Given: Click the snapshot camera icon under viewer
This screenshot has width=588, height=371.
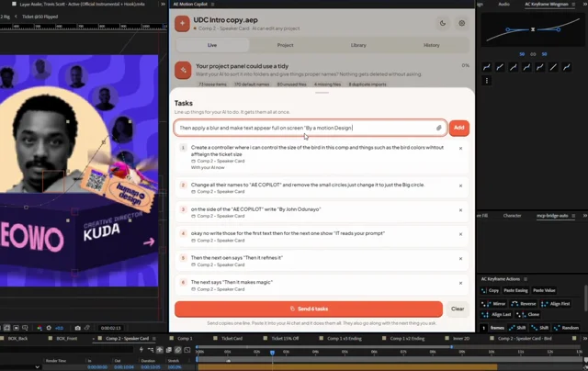Looking at the screenshot, I should pyautogui.click(x=77, y=328).
